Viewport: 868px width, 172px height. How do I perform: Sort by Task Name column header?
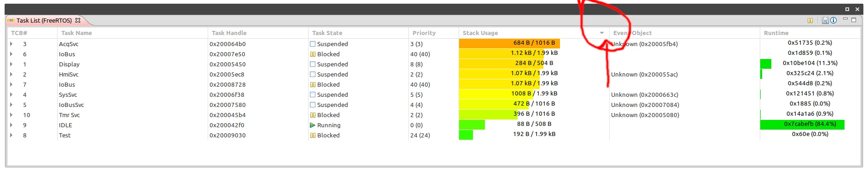[x=133, y=33]
